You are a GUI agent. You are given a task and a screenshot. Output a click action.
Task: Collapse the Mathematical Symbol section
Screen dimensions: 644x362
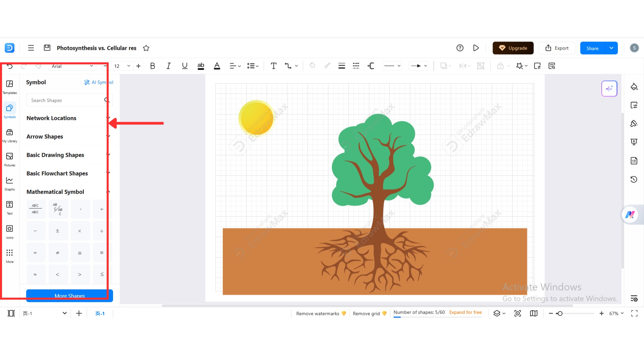108,192
